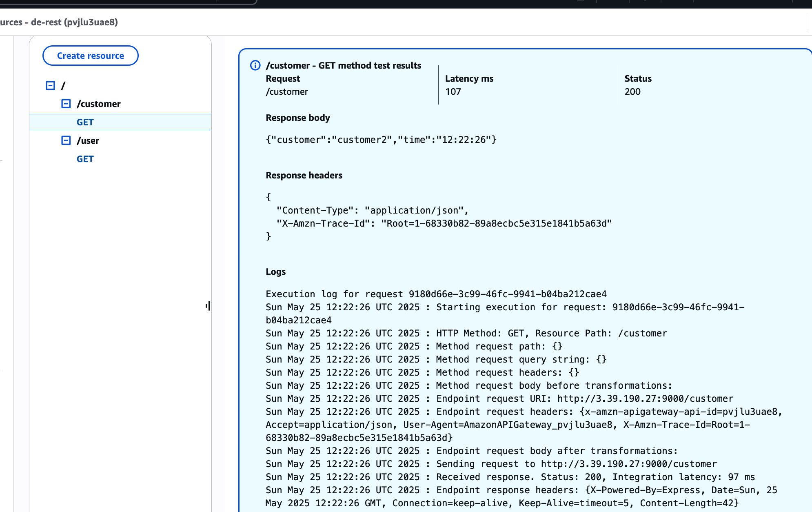Select the /customer resource label
Viewport: 812px width, 512px height.
click(99, 104)
